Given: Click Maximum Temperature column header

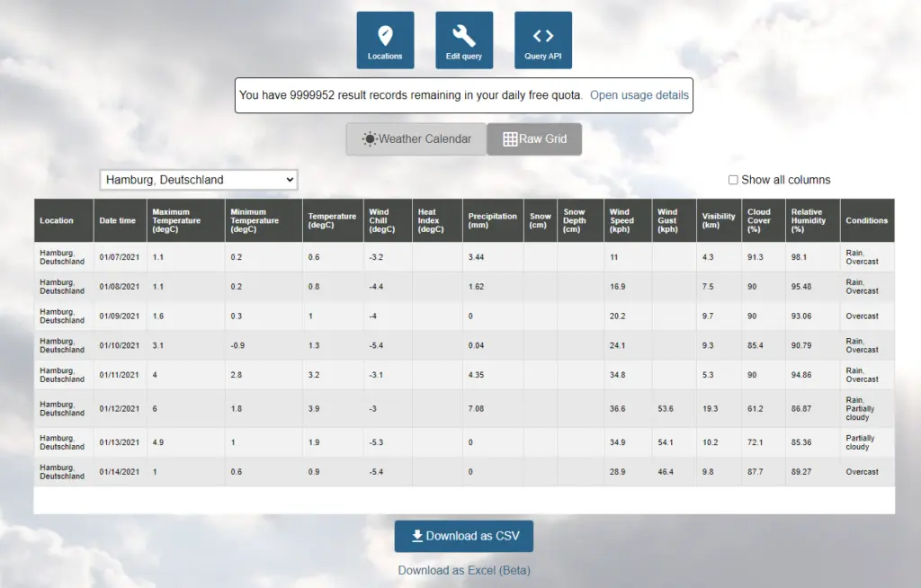Looking at the screenshot, I should pyautogui.click(x=177, y=220).
